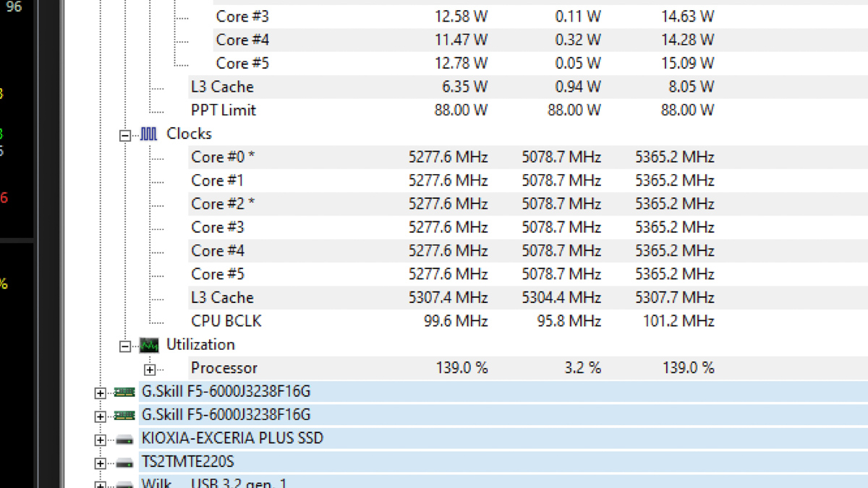This screenshot has height=488, width=868.
Task: Expand the TS2TMTE220S drive node
Action: [100, 463]
